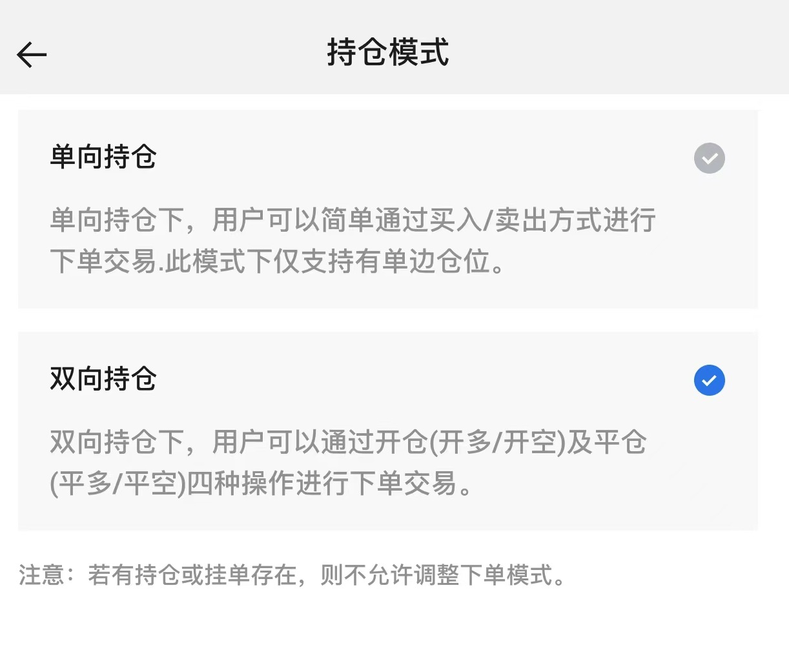Click '开多/开空' in two-way description
The width and height of the screenshot is (789, 672).
coord(496,442)
